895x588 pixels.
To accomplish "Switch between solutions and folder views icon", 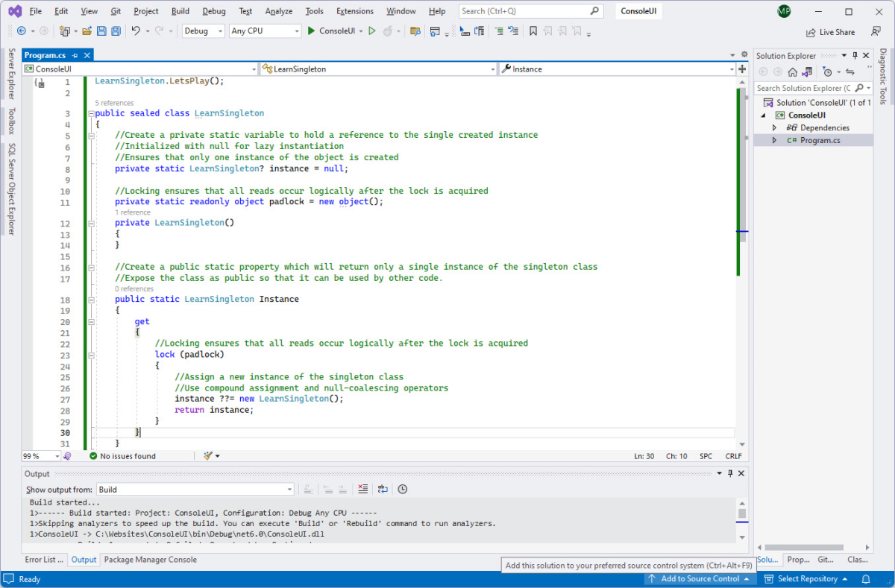I will pos(806,72).
